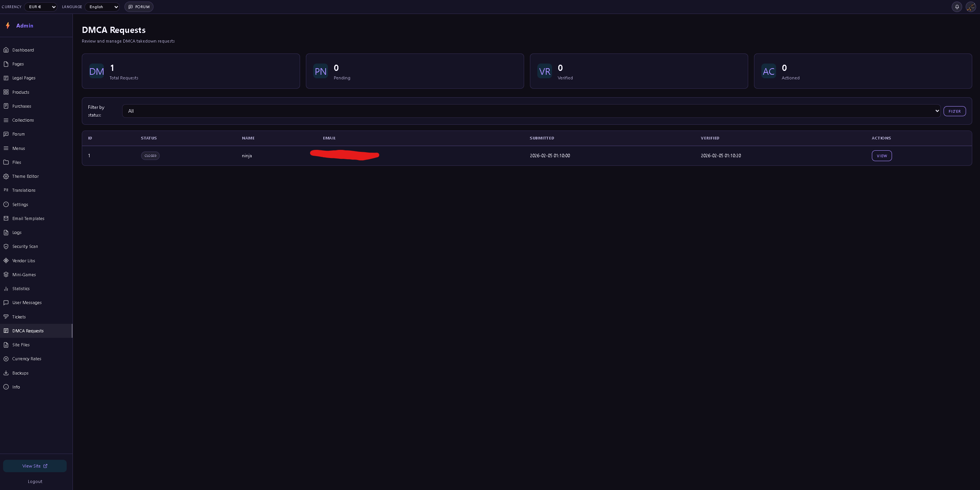Viewport: 980px width, 490px height.
Task: Click the FILTER button
Action: point(954,111)
